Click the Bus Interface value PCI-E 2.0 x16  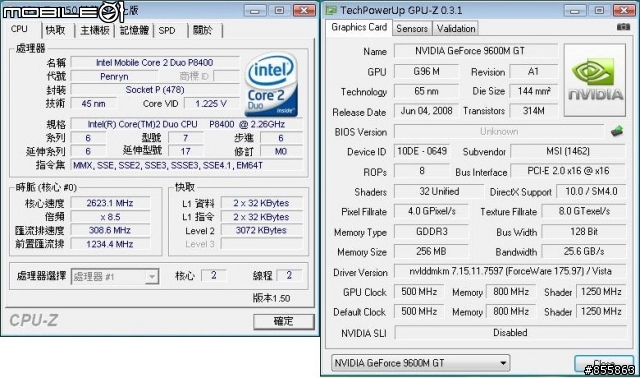click(568, 171)
